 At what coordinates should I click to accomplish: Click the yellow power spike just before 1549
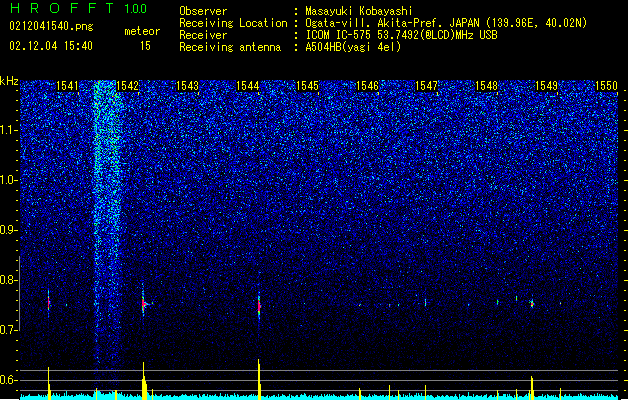(x=532, y=387)
